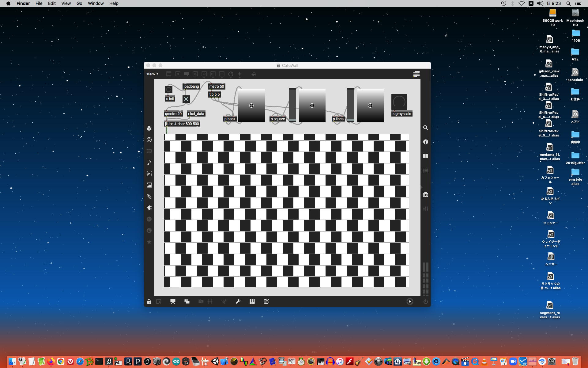Open the zoom level 100% dropdown
Viewport: 588px width, 368px height.
click(x=152, y=74)
